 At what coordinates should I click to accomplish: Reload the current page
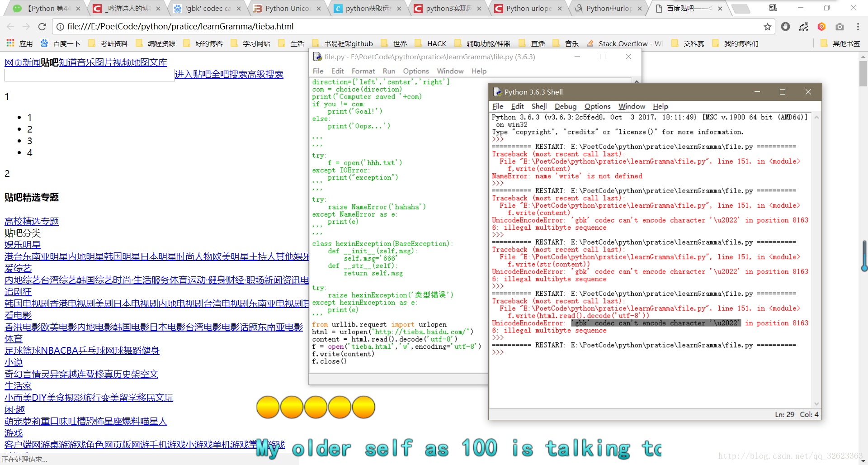42,27
